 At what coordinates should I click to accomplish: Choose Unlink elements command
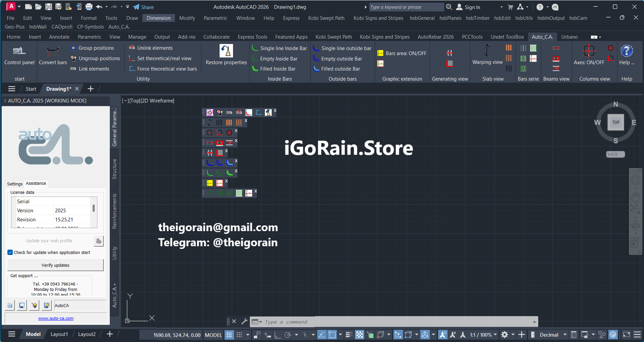(151, 48)
